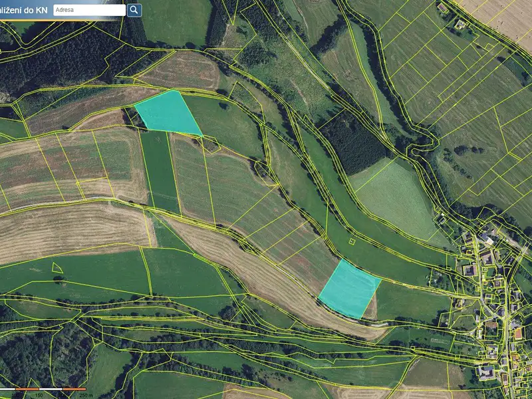Viewport: 532px width, 399px height.
Task: Select the cyan highlighted parcel beside the forest
Action: tap(168, 113)
